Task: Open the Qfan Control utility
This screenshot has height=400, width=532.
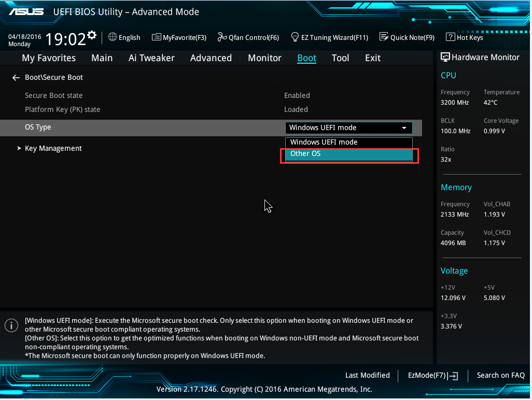Action: [x=248, y=37]
